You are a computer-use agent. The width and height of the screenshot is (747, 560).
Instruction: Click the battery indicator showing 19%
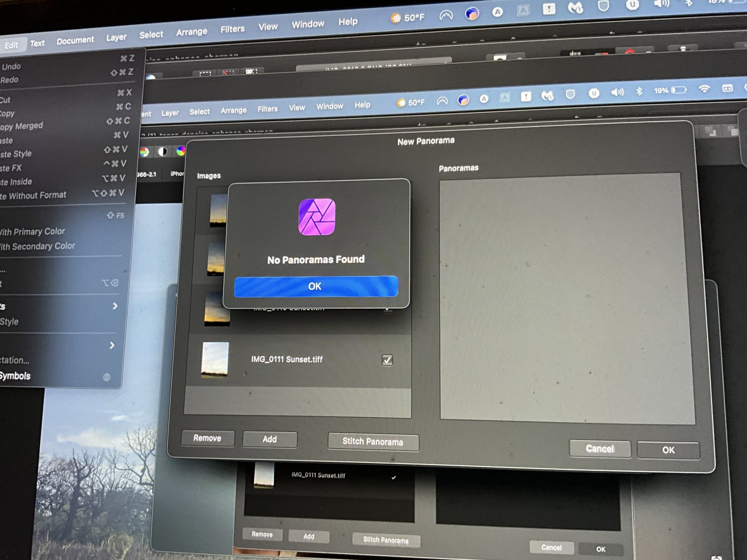(669, 91)
